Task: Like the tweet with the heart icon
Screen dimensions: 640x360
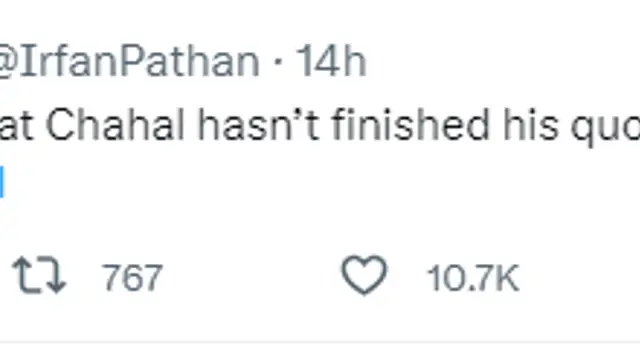Action: tap(364, 275)
